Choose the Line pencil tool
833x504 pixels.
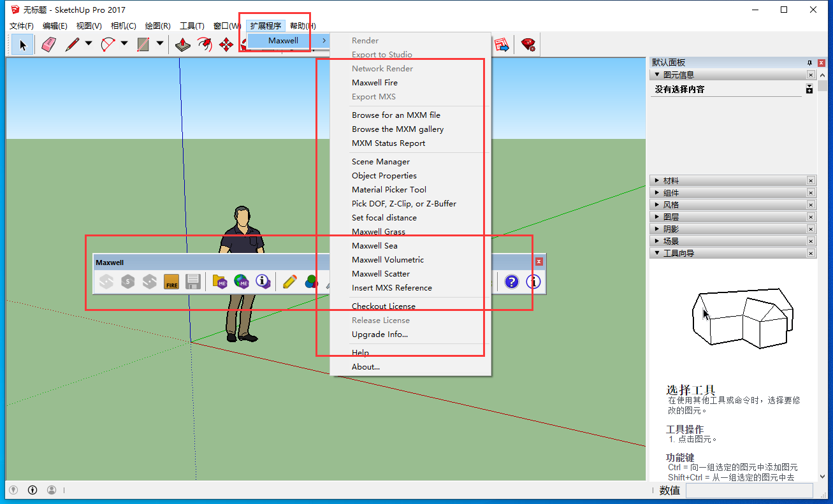(x=72, y=45)
